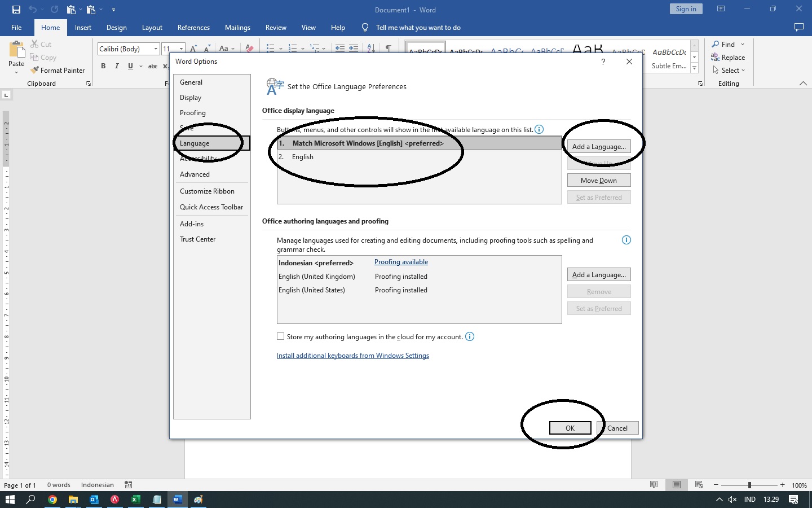
Task: Click info icon next to cloud storage checkbox
Action: coord(470,336)
